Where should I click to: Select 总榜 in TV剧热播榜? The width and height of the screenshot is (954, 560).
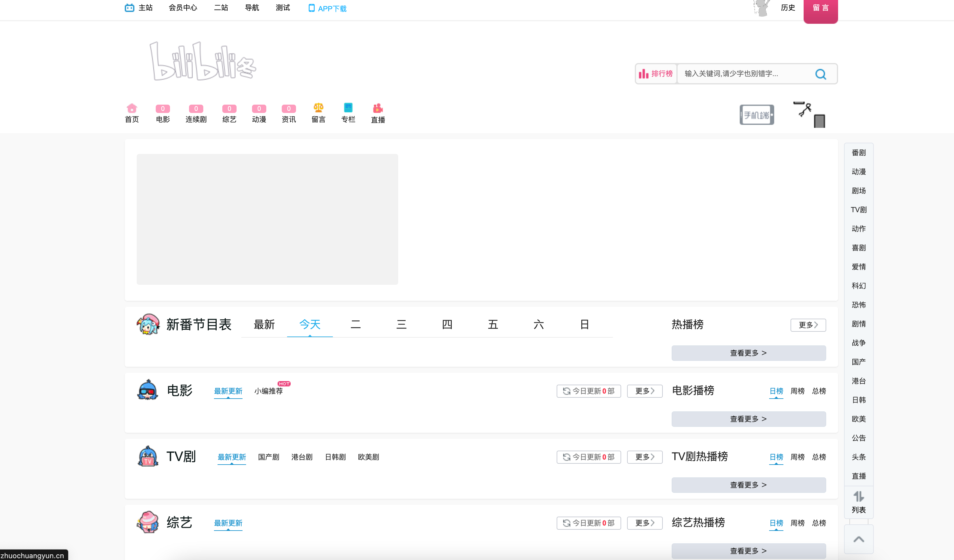click(819, 457)
